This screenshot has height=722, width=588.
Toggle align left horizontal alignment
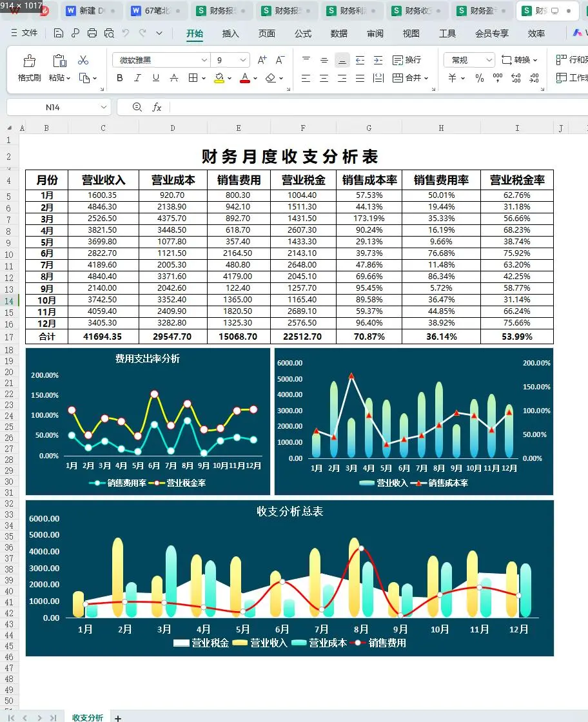(306, 78)
